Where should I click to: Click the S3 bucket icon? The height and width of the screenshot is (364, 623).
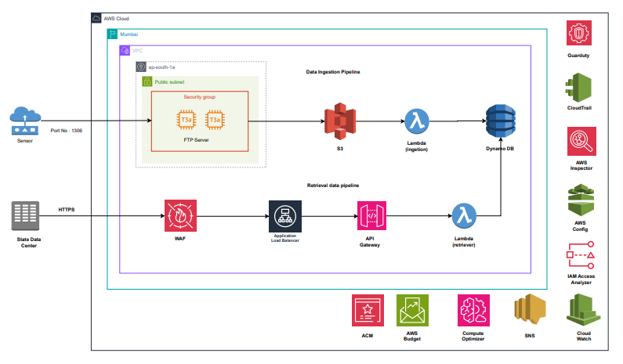[339, 121]
